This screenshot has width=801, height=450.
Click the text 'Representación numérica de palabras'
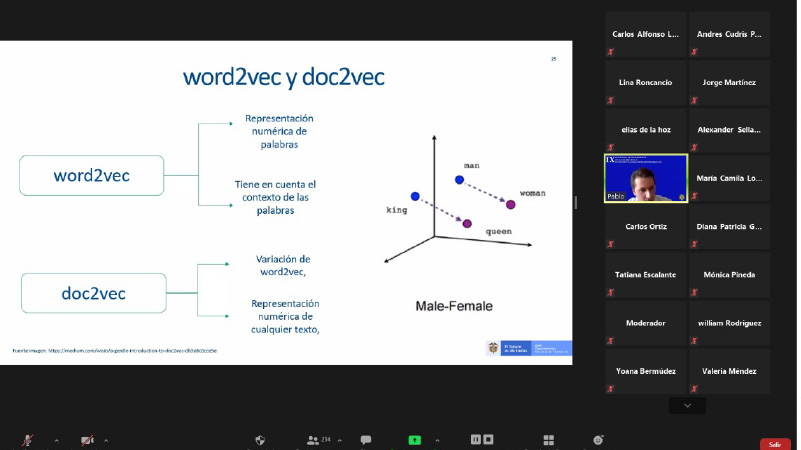tap(279, 131)
